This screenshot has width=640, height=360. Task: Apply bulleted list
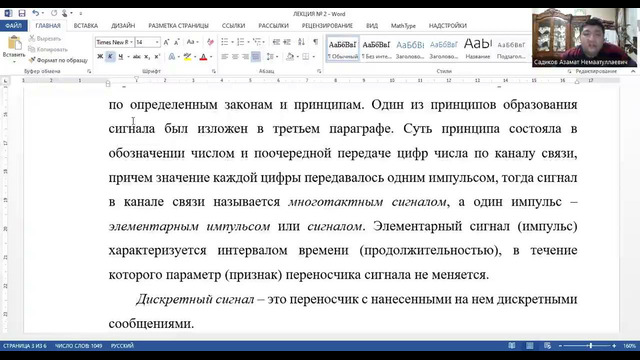[224, 42]
